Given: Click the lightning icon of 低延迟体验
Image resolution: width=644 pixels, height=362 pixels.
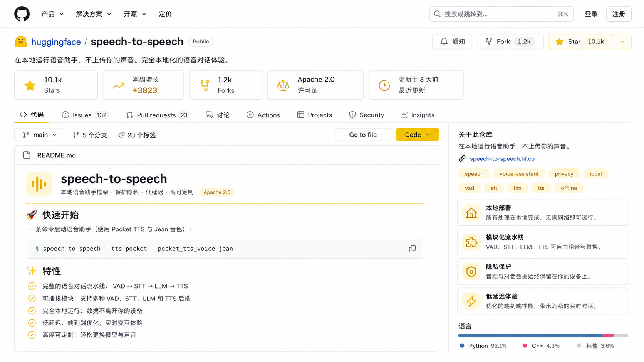Looking at the screenshot, I should pyautogui.click(x=471, y=301).
